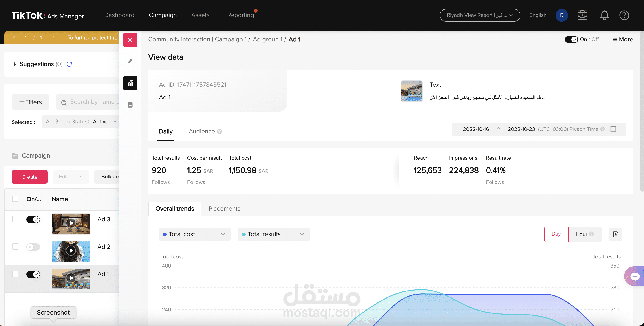Open the Total cost metric dropdown
Image resolution: width=644 pixels, height=326 pixels.
[x=194, y=234]
